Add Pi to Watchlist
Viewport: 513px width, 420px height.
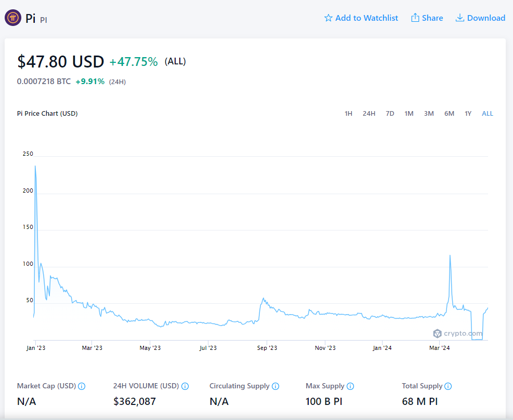pyautogui.click(x=361, y=18)
